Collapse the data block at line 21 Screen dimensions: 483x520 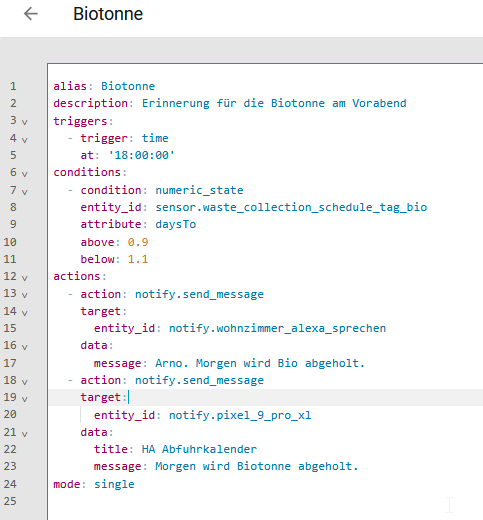[x=24, y=434]
